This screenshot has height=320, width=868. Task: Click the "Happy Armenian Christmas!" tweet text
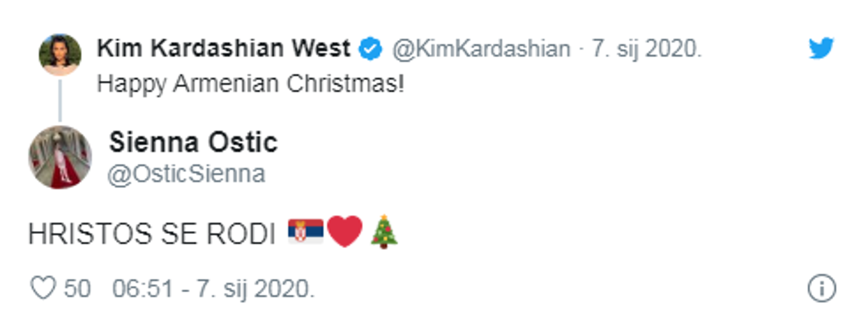250,84
